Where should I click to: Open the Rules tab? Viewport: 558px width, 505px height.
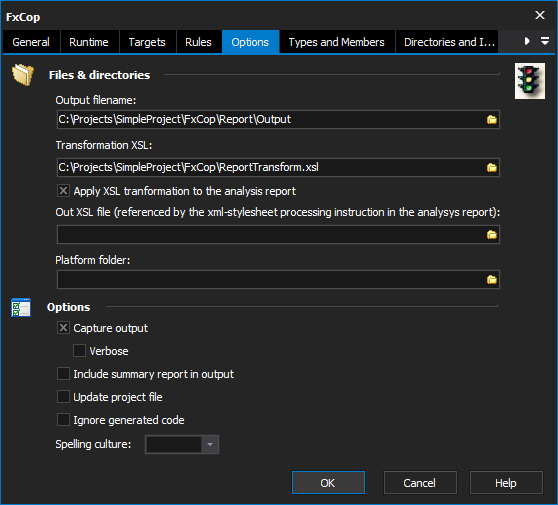point(198,42)
